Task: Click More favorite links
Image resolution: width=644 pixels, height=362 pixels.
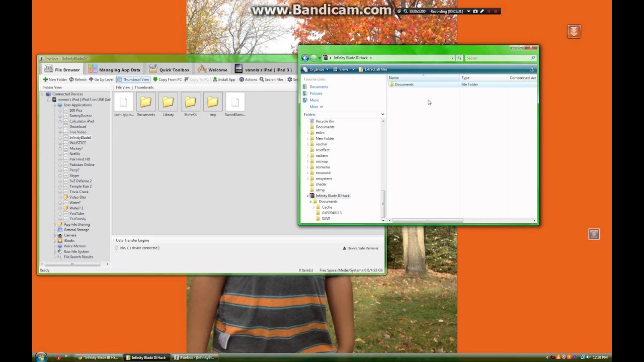Action: (316, 107)
